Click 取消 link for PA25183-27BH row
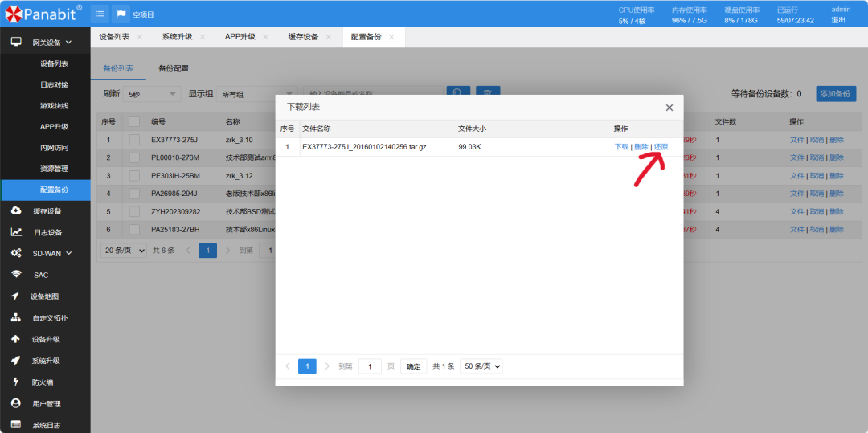Screen dimensions: 868x433 pos(817,229)
